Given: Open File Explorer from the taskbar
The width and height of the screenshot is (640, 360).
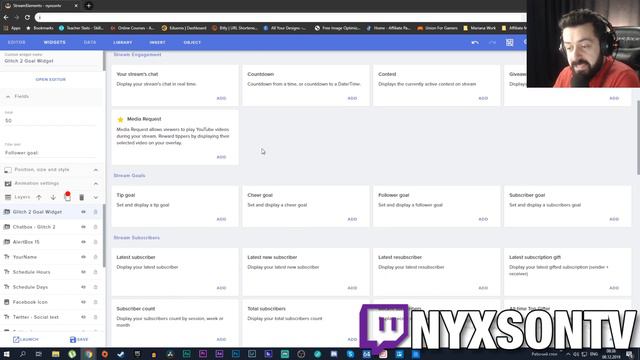Looking at the screenshot, I should [56, 354].
